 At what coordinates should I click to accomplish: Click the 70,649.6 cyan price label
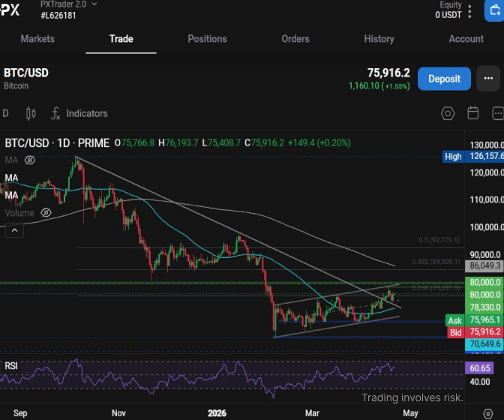(x=484, y=344)
